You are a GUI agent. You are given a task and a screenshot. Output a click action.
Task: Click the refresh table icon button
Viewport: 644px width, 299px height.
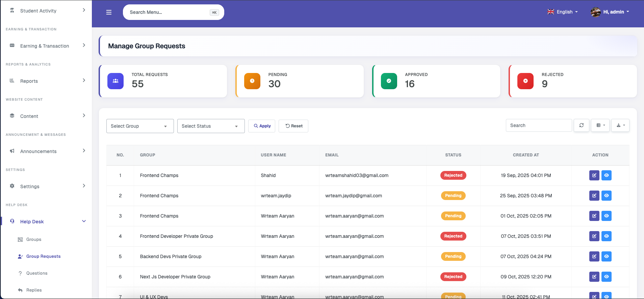pyautogui.click(x=582, y=125)
